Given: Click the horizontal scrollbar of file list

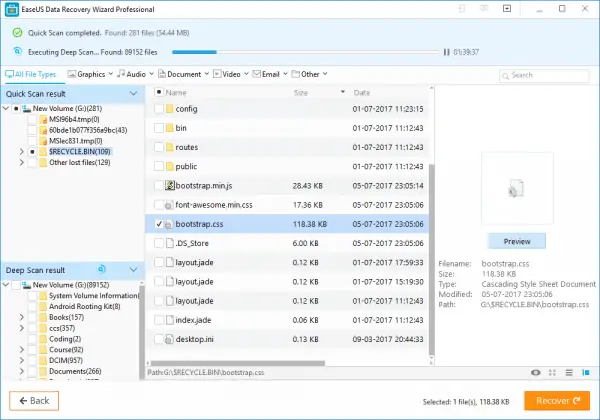Looking at the screenshot, I should point(238,363).
